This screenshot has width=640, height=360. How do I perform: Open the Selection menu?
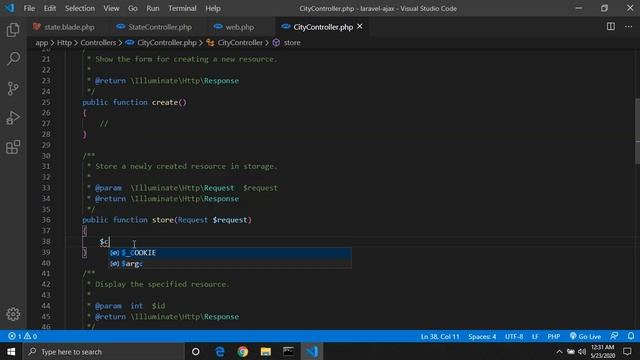pos(80,8)
